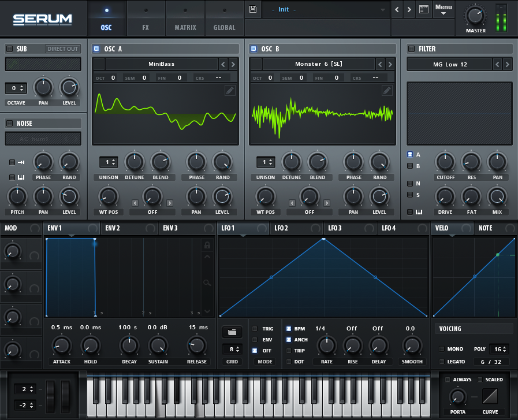The height and width of the screenshot is (420, 518).
Task: Switch to the FX tab
Action: point(146,18)
